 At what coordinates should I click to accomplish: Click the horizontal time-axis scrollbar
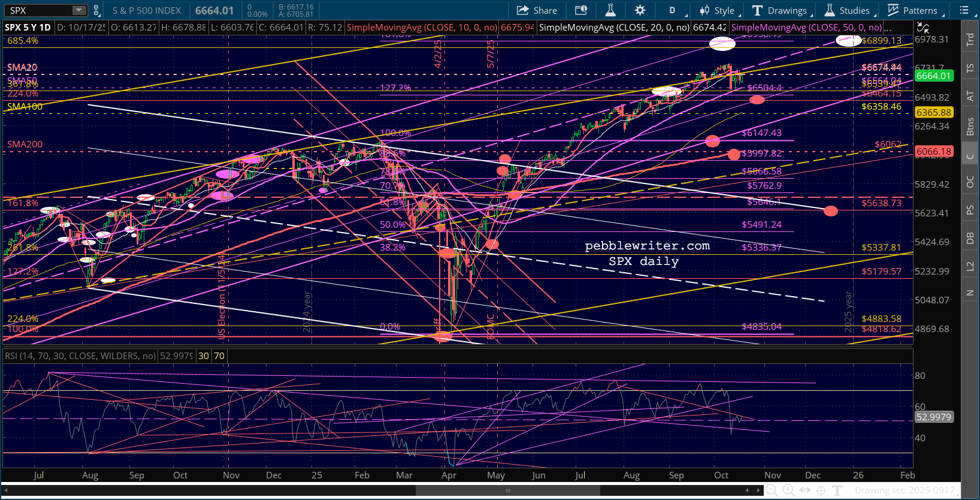[508, 490]
